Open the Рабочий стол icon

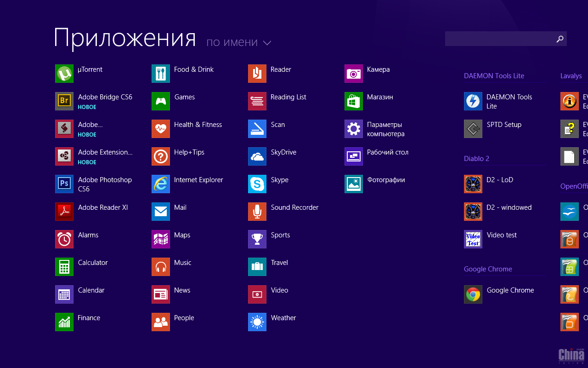pyautogui.click(x=354, y=156)
